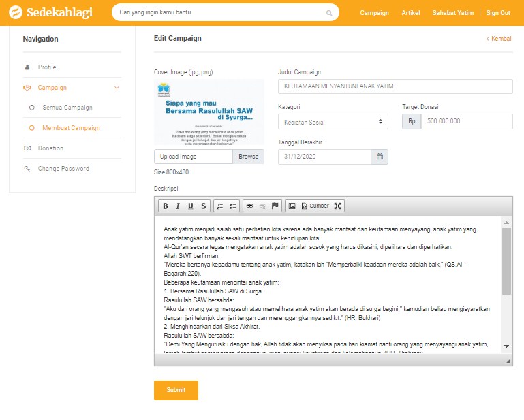The height and width of the screenshot is (420, 524).
Task: Open Membuat Campaign in the sidebar
Action: 72,128
